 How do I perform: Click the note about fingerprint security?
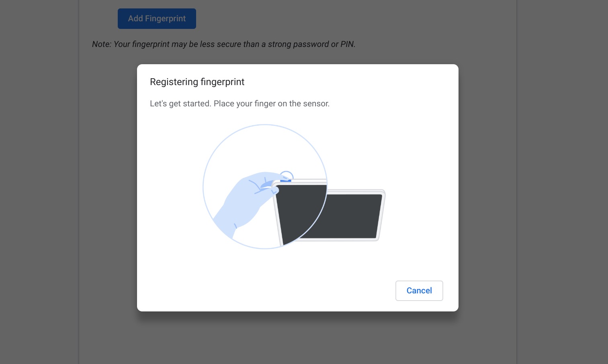point(223,44)
